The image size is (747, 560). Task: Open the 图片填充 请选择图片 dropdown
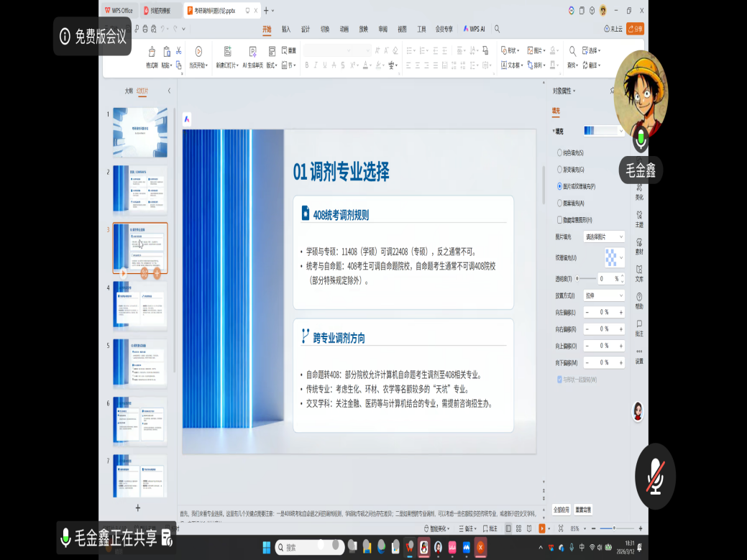click(x=604, y=237)
